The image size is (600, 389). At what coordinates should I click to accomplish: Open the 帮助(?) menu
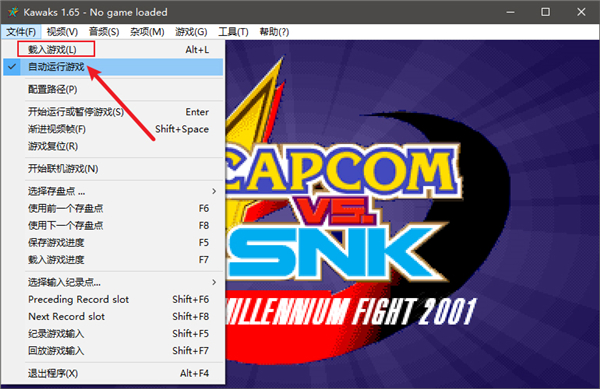(274, 32)
